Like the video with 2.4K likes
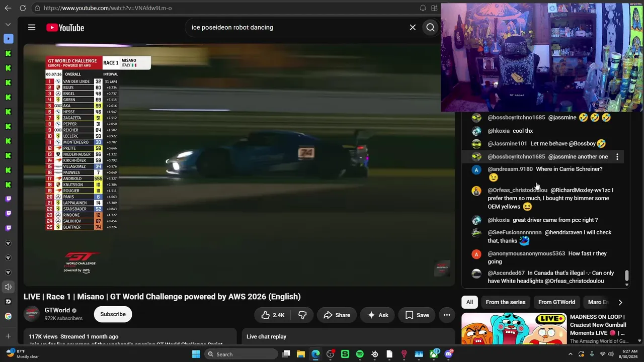Viewport: 644px width, 362px height. pyautogui.click(x=273, y=315)
